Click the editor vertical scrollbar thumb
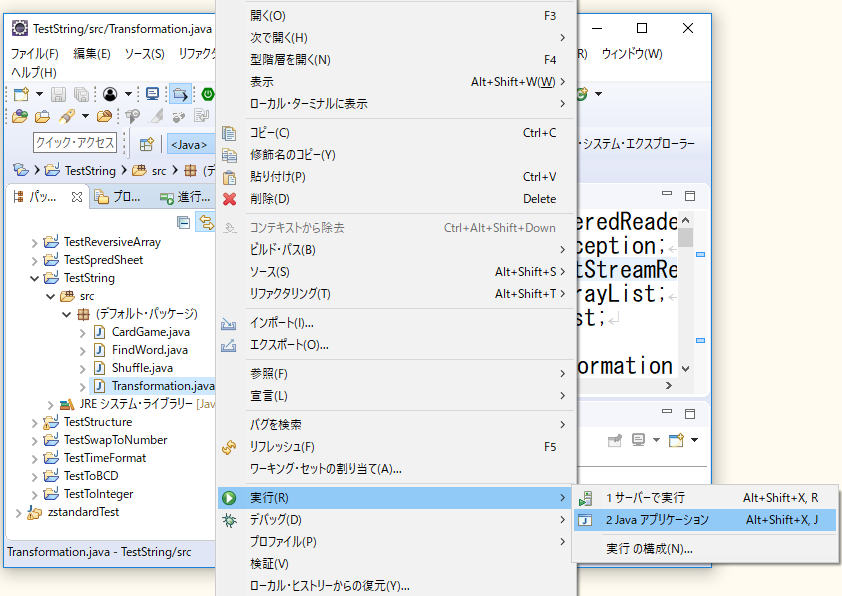This screenshot has width=842, height=596. click(686, 237)
